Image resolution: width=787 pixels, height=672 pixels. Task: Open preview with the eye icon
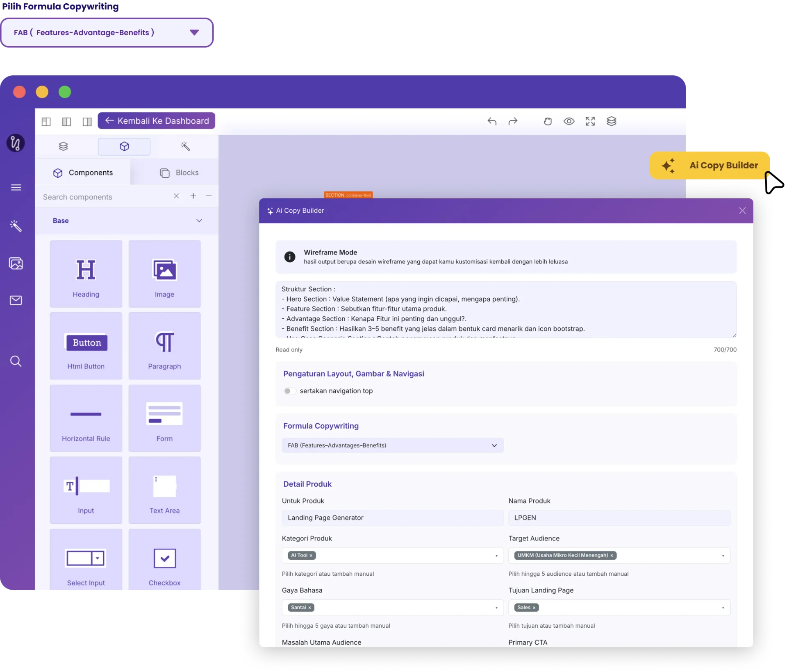569,121
